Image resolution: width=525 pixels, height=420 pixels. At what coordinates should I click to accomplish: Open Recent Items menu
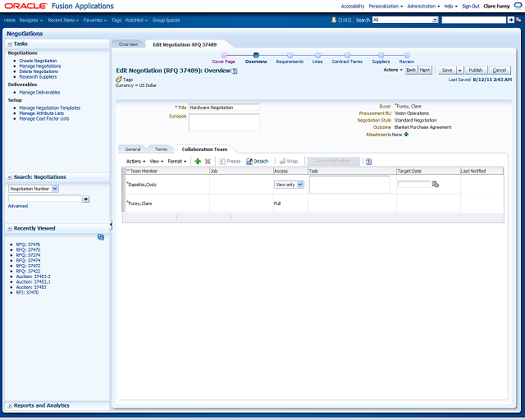63,21
